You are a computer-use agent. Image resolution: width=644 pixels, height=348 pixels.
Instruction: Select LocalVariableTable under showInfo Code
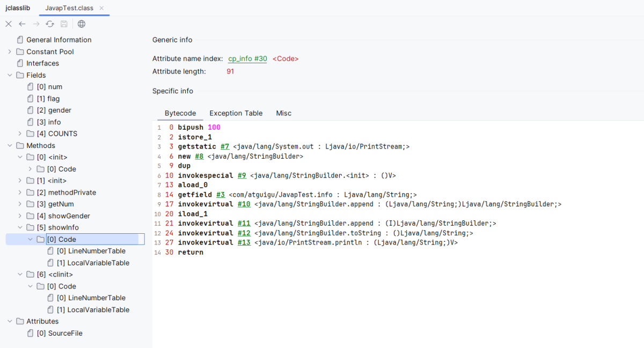pos(98,263)
